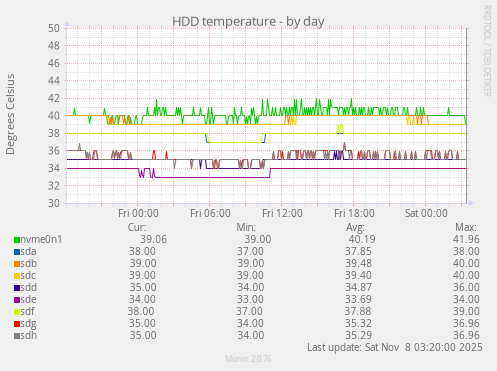Click the orange sdb legend color swatch
This screenshot has width=497, height=371.
pos(17,264)
